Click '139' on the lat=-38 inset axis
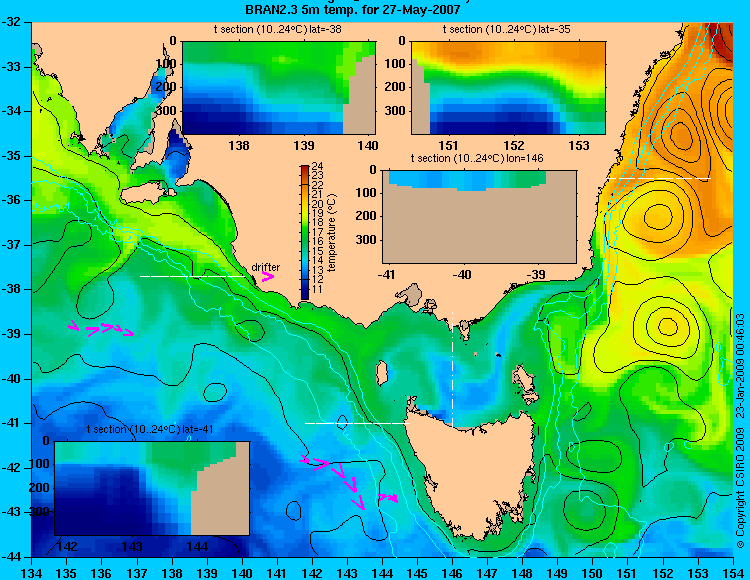 304,145
